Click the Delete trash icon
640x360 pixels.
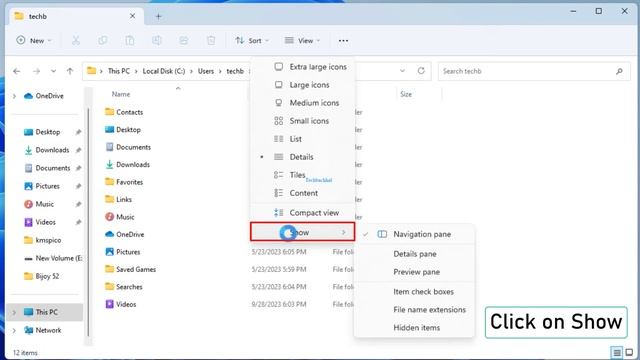211,40
